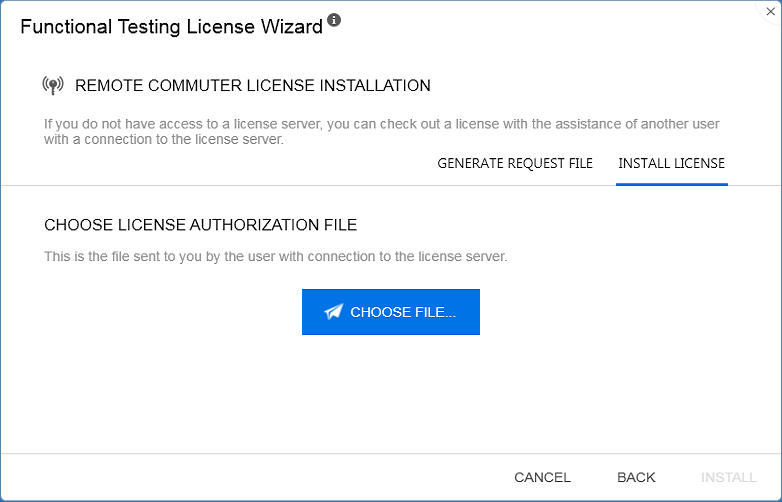Screen dimensions: 782x502
Task: Click the Cancel button
Action: (x=542, y=477)
